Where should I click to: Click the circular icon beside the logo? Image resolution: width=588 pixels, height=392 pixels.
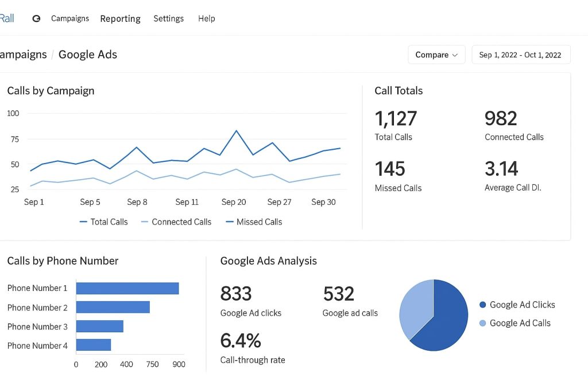point(36,18)
